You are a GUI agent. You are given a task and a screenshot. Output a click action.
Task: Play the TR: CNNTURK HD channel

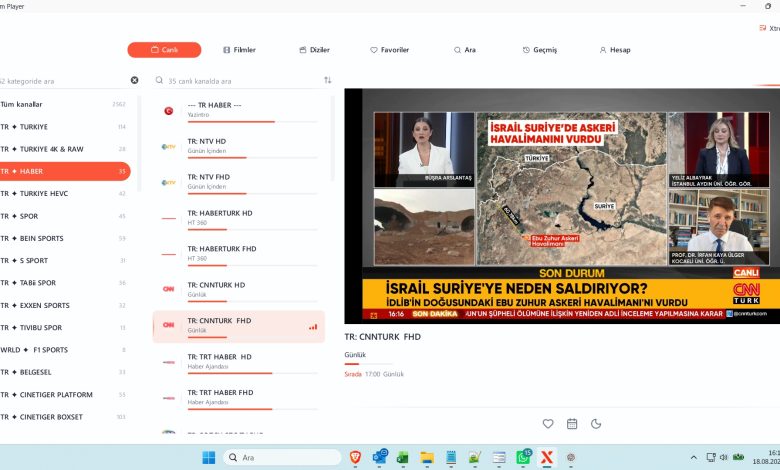point(238,289)
